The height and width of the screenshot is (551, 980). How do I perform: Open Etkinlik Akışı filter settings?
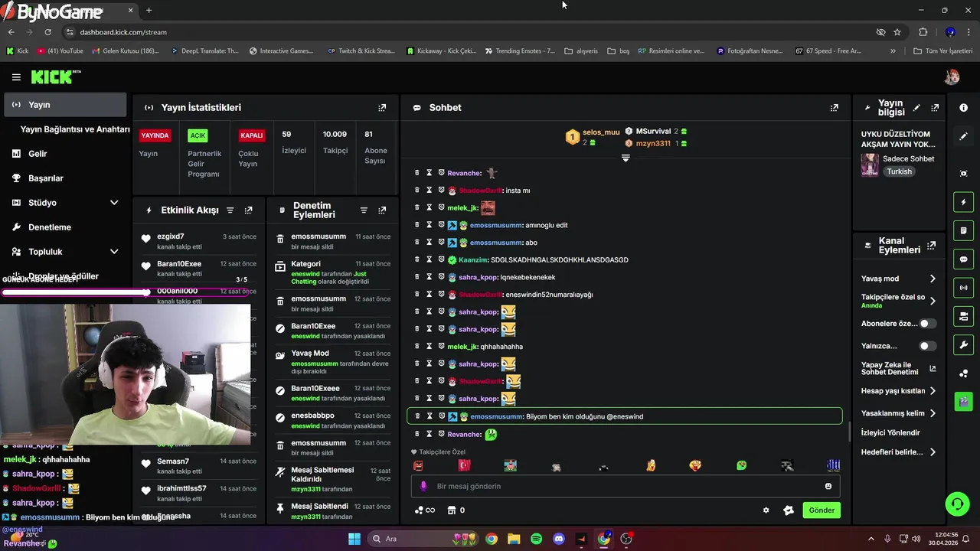point(230,210)
